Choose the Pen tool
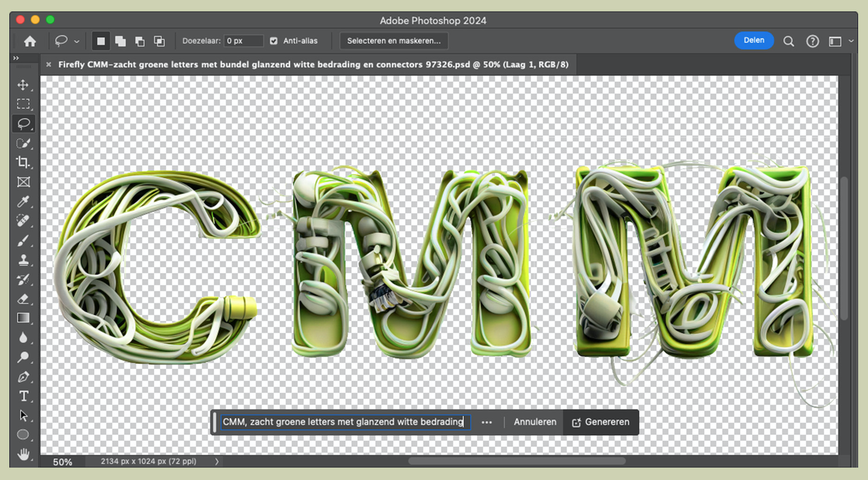The height and width of the screenshot is (480, 868). [x=23, y=377]
